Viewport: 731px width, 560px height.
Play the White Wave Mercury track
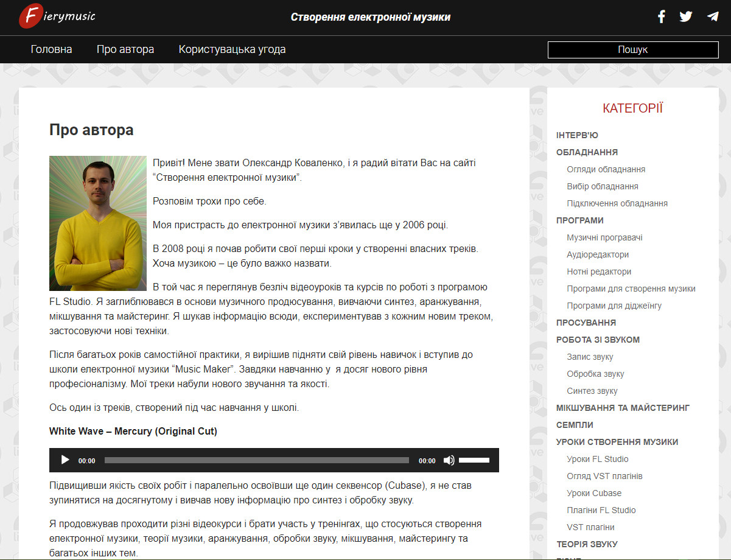[x=65, y=460]
